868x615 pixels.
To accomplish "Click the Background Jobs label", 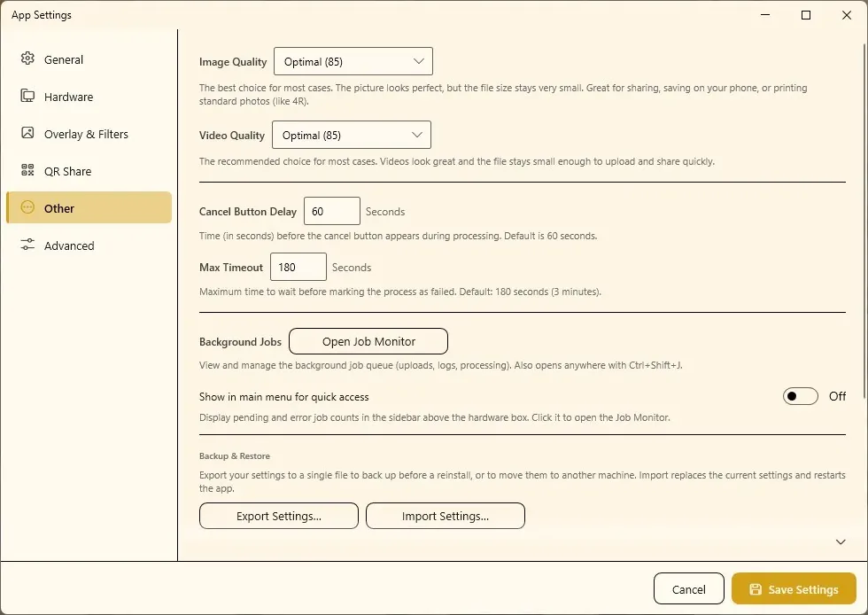I will tap(240, 342).
